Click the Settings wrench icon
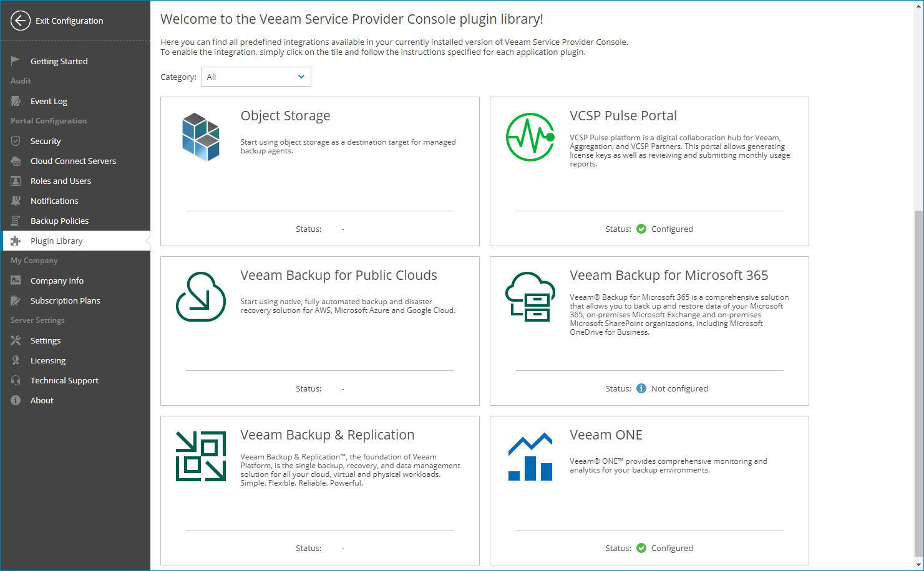Image resolution: width=924 pixels, height=571 pixels. (x=16, y=340)
